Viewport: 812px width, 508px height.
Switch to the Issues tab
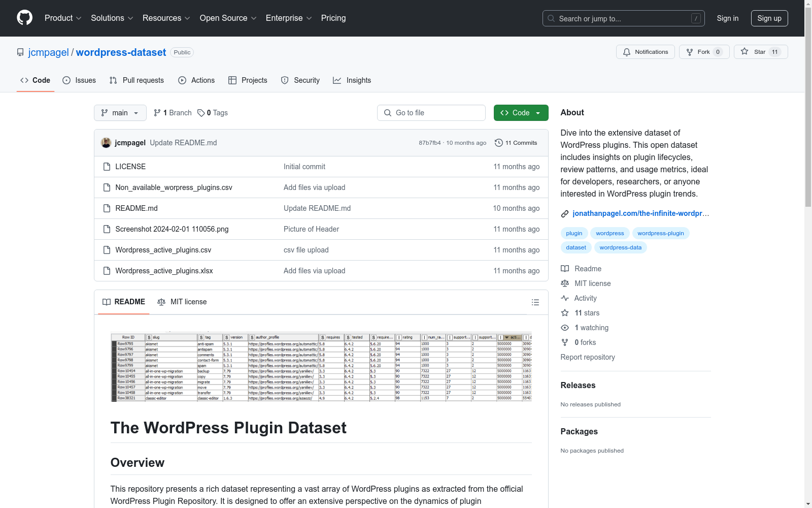point(79,80)
